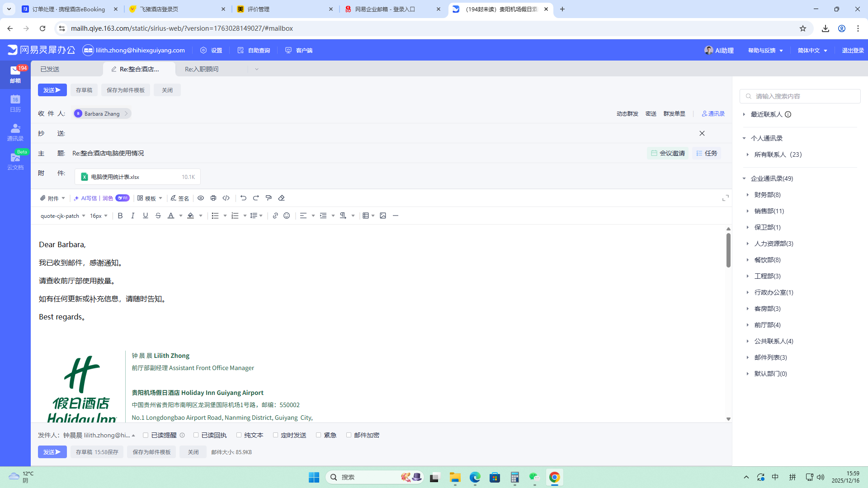This screenshot has width=868, height=488.
Task: Expand the 财务部(8) contact group
Action: [767, 195]
